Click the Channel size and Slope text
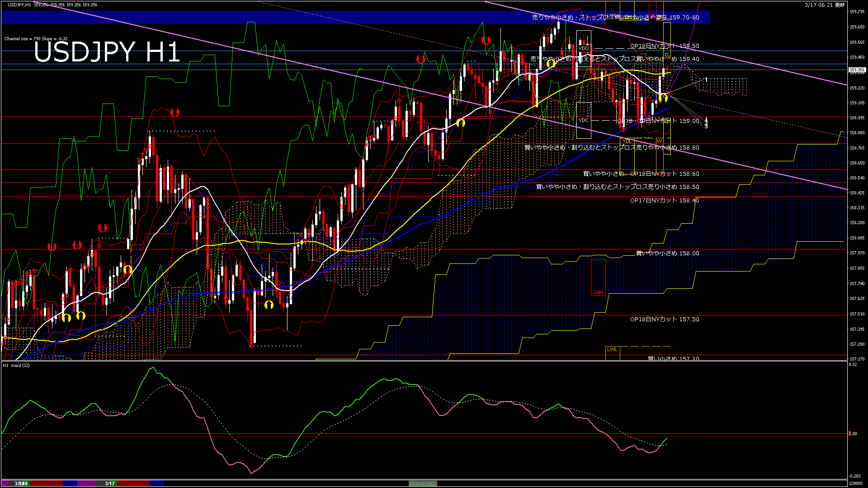Screen dimensions: 868x488 point(36,39)
